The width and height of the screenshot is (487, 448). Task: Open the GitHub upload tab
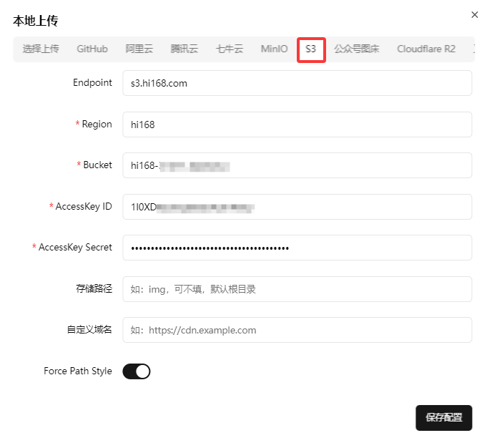coord(92,49)
